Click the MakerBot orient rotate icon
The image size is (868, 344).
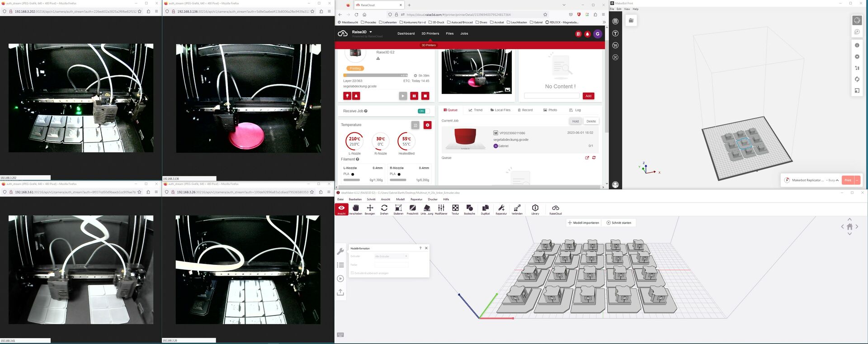point(857,79)
